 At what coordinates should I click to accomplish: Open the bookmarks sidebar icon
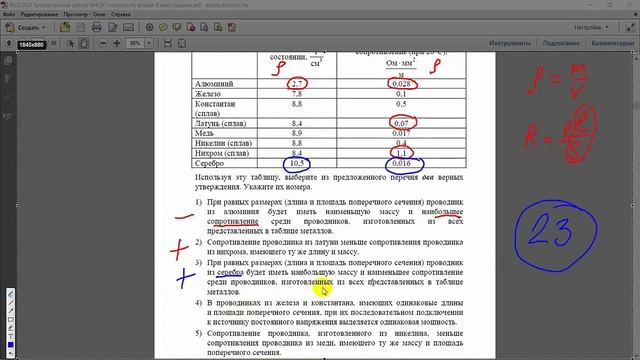[x=8, y=79]
